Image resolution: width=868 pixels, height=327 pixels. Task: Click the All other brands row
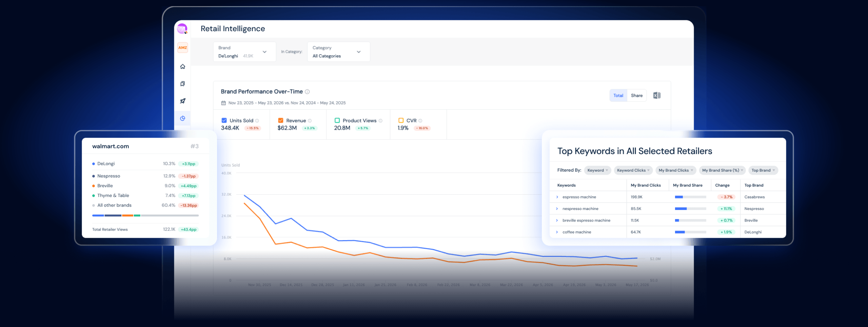pyautogui.click(x=145, y=205)
